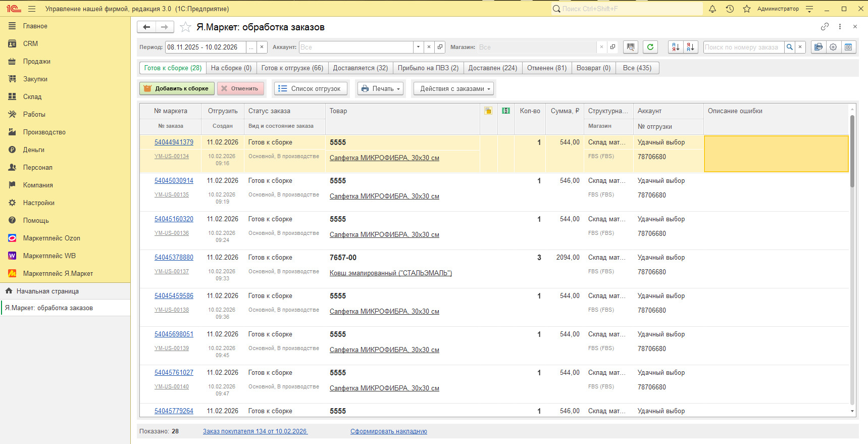Sort orders descending with Я-A icon

pos(690,47)
